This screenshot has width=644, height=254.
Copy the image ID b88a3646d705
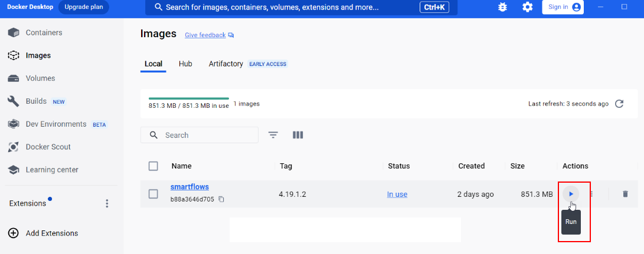coord(221,199)
